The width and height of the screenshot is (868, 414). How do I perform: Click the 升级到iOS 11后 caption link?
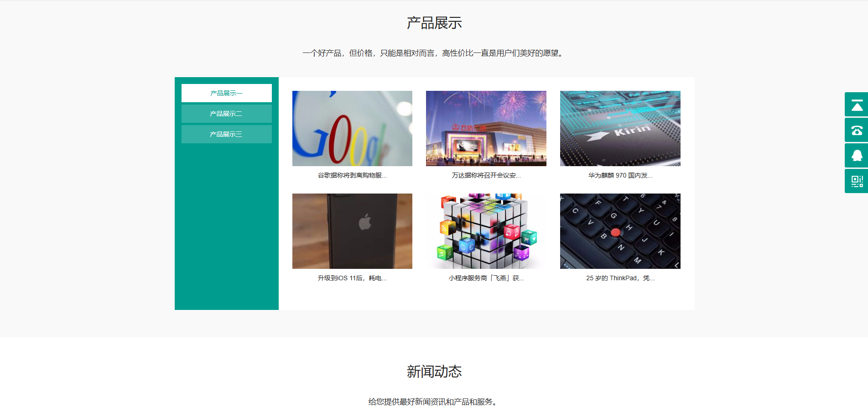pos(352,278)
